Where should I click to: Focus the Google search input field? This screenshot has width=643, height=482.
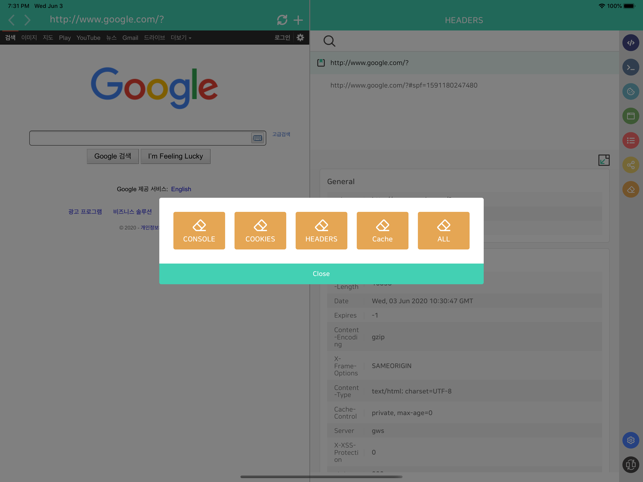139,138
